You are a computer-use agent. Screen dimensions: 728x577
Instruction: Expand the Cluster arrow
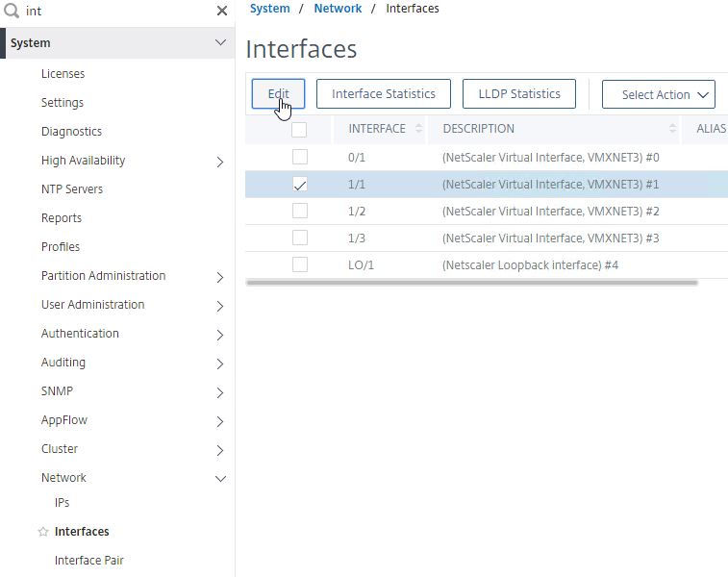220,451
